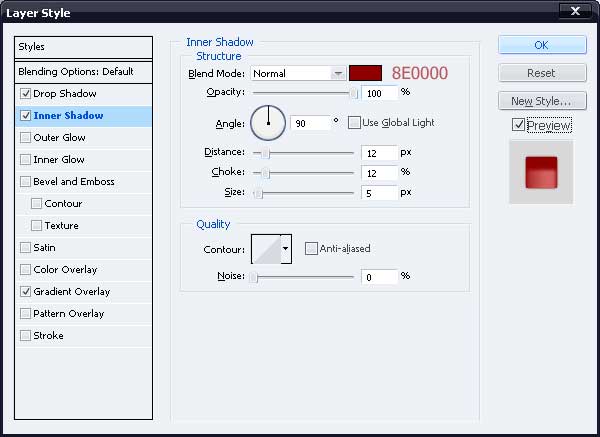The height and width of the screenshot is (437, 600).
Task: Click the Size value field
Action: 379,193
